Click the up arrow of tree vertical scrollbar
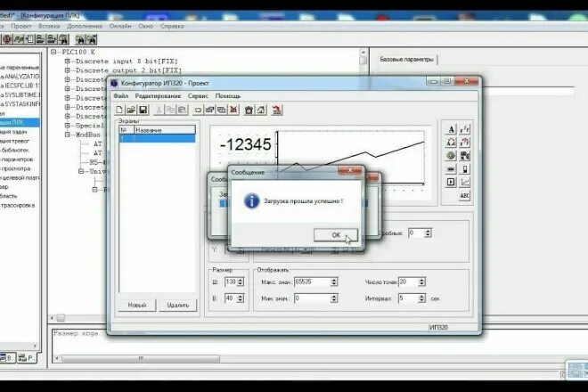Viewport: 588px width, 392px height. (363, 53)
